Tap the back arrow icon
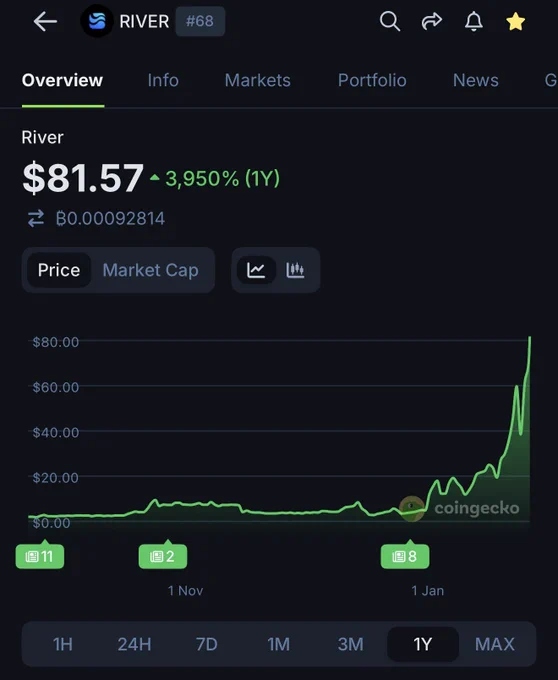 coord(45,21)
